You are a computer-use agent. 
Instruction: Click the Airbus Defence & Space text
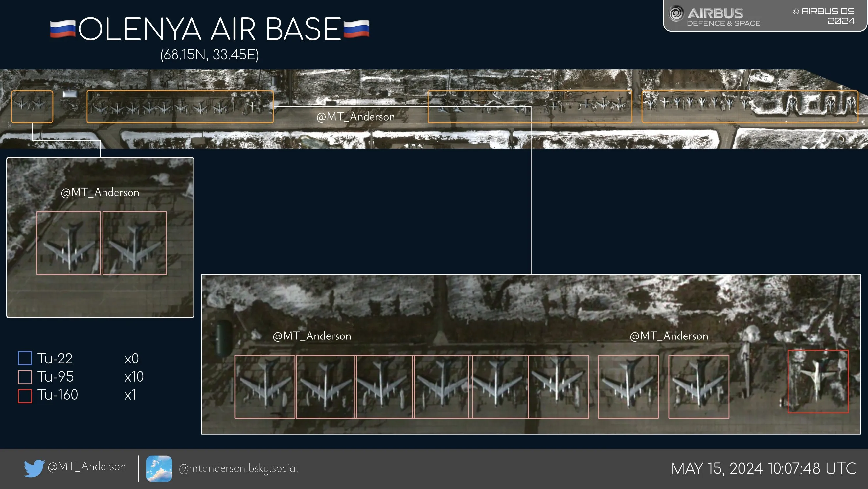point(723,23)
